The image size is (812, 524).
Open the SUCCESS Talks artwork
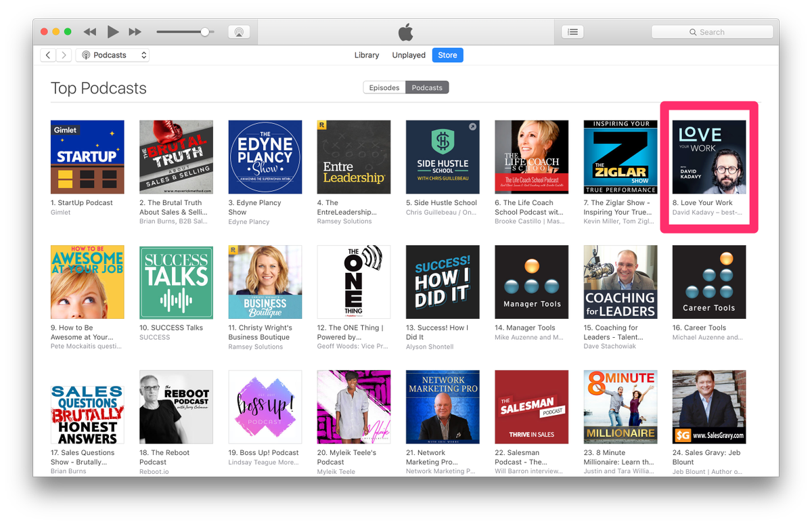point(176,282)
